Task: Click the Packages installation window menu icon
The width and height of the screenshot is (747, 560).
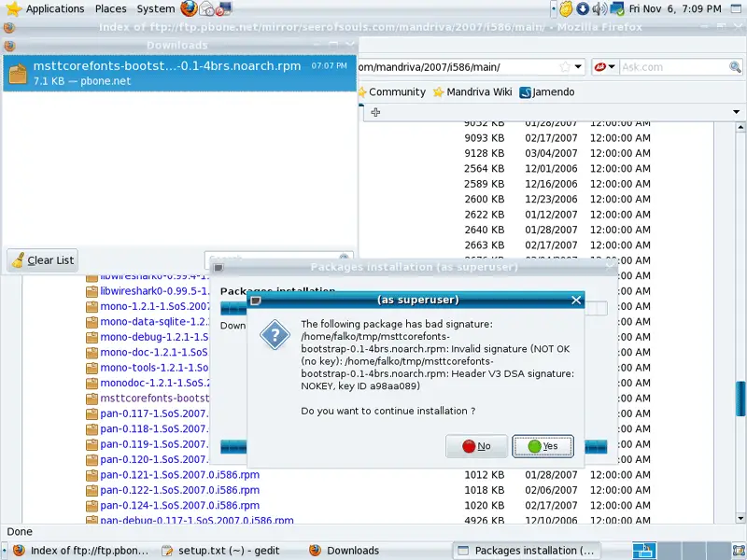Action: 218,268
